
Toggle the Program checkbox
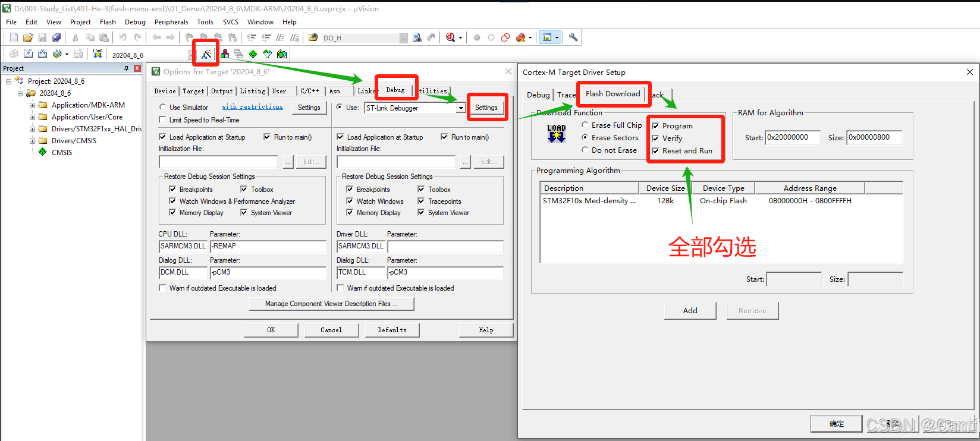point(655,126)
